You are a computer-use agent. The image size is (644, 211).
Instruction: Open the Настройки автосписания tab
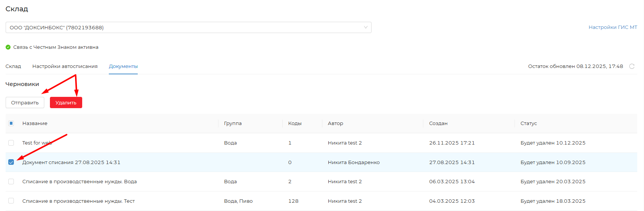[x=65, y=66]
